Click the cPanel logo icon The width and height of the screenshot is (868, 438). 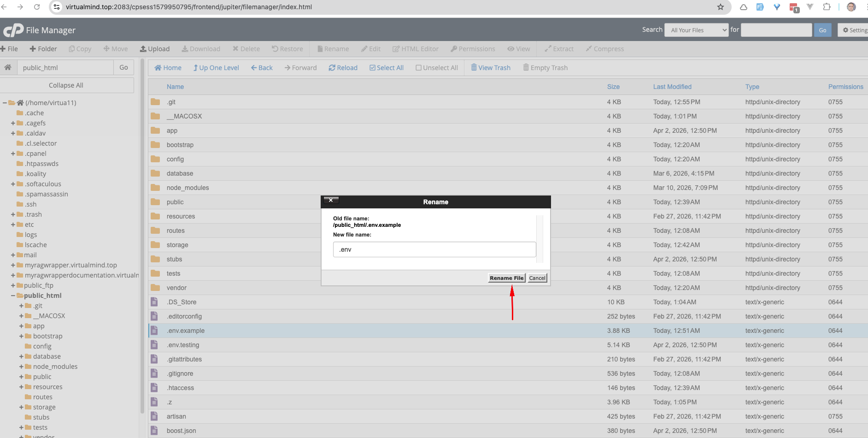13,30
